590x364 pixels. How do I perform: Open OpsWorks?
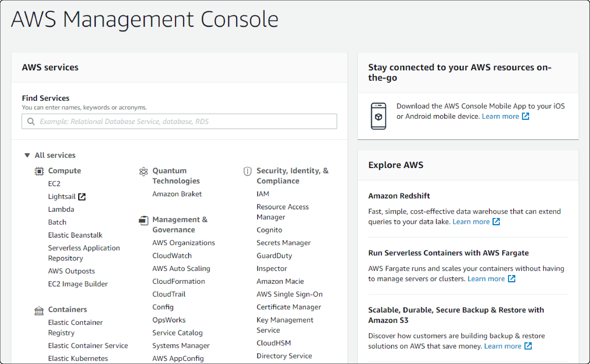pyautogui.click(x=169, y=320)
